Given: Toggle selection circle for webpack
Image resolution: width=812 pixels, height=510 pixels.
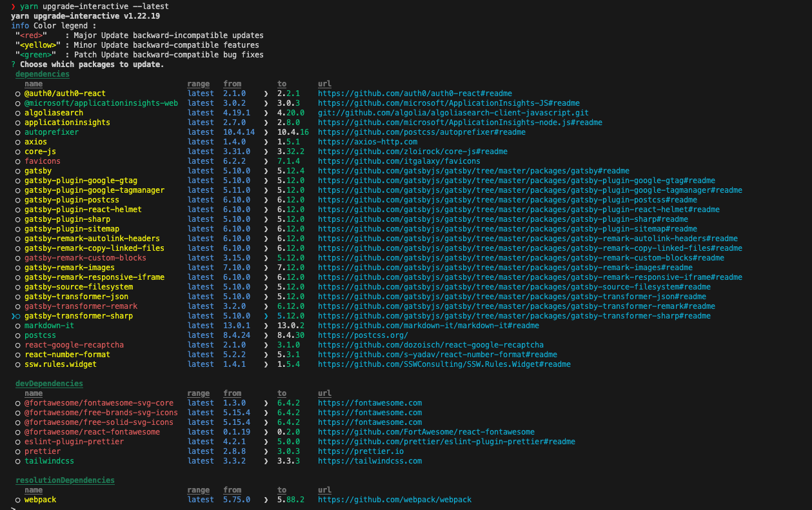Looking at the screenshot, I should [18, 500].
